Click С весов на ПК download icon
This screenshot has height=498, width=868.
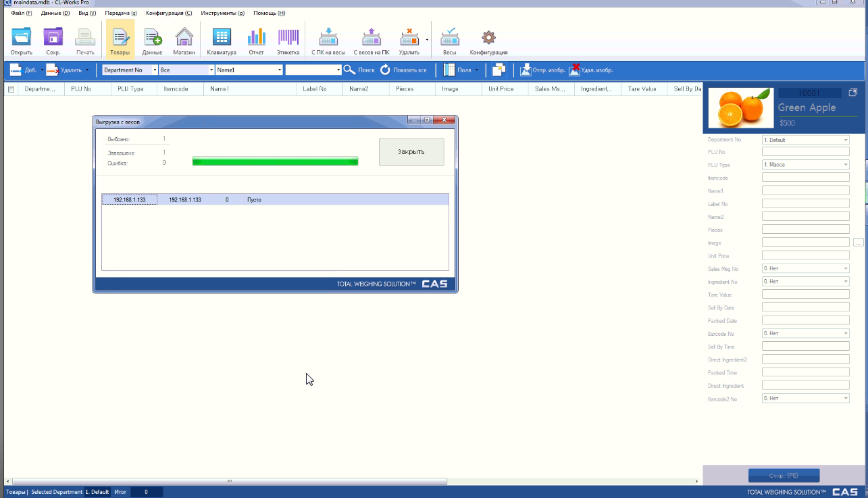click(371, 39)
